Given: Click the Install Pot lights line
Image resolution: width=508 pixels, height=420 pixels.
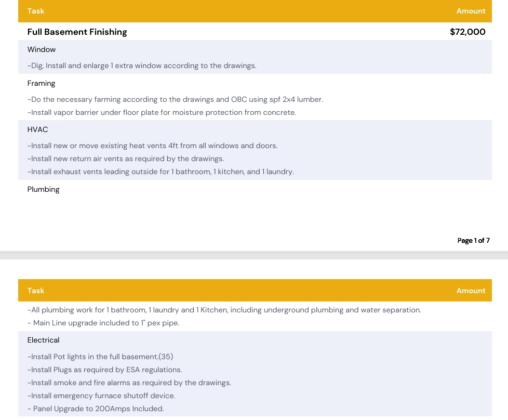Looking at the screenshot, I should click(x=100, y=357).
